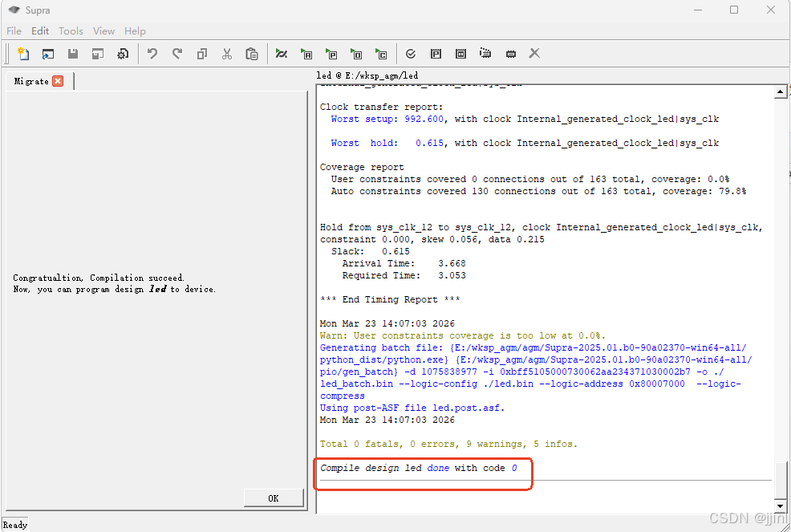
Task: Click the 'Auto constraints covered 130 connections' line
Action: coord(539,191)
